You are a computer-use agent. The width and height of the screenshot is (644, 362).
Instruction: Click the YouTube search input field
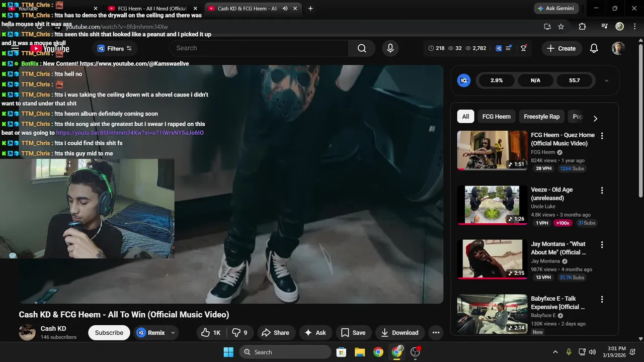(x=259, y=48)
